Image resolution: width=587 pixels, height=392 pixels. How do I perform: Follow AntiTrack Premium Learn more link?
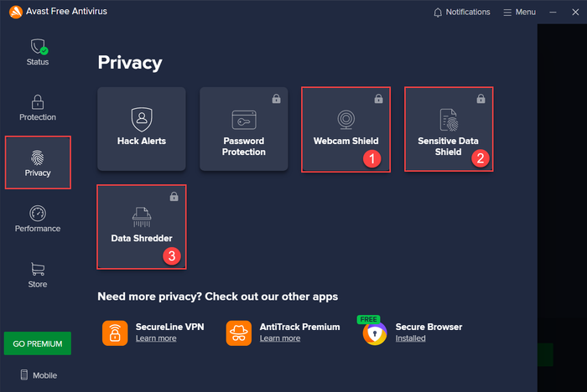point(280,338)
